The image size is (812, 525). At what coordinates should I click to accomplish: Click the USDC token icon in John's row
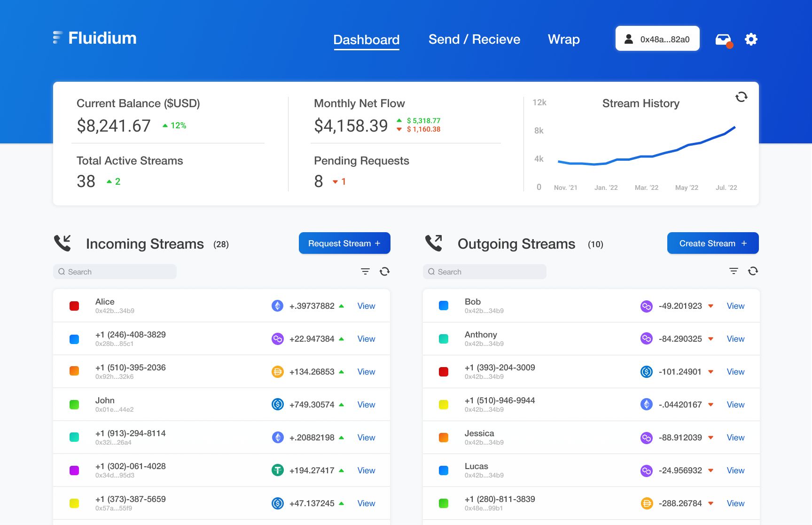point(278,405)
